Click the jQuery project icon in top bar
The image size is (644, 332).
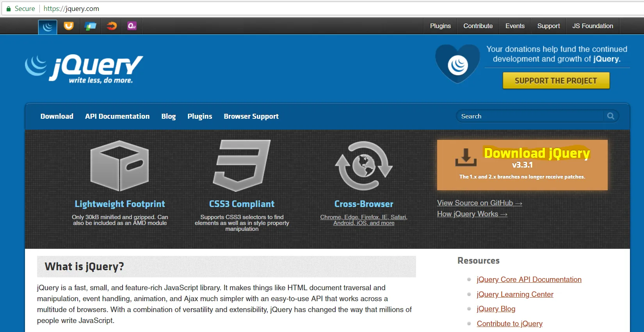click(x=48, y=27)
